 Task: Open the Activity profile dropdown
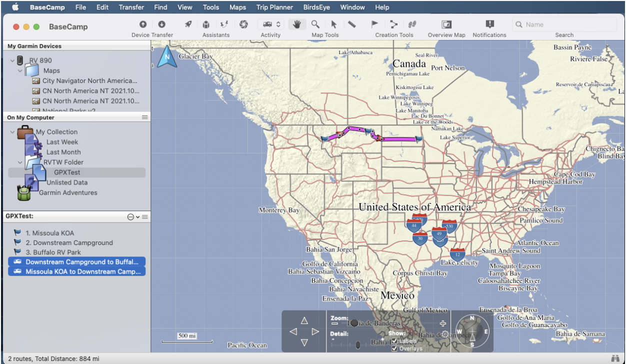point(270,24)
